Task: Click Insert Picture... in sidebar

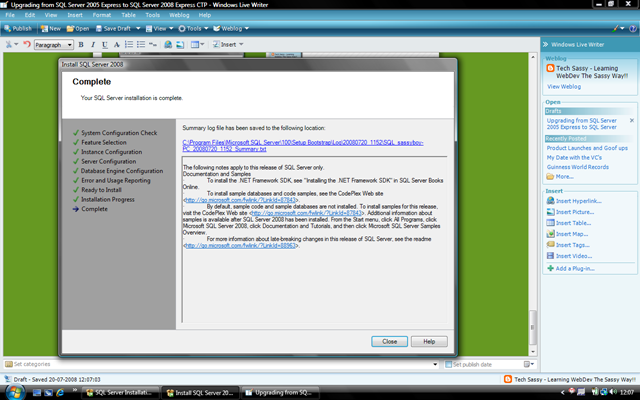Action: (570, 212)
